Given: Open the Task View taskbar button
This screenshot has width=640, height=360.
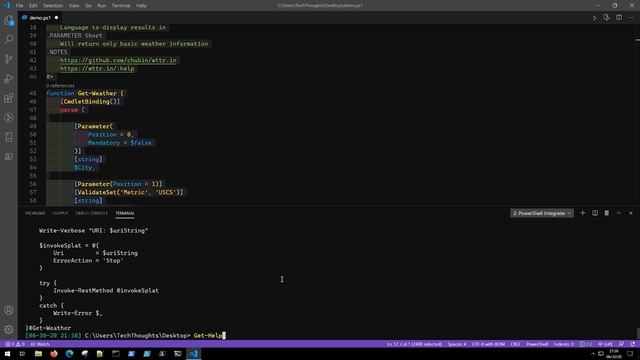Looking at the screenshot, I should (22, 354).
